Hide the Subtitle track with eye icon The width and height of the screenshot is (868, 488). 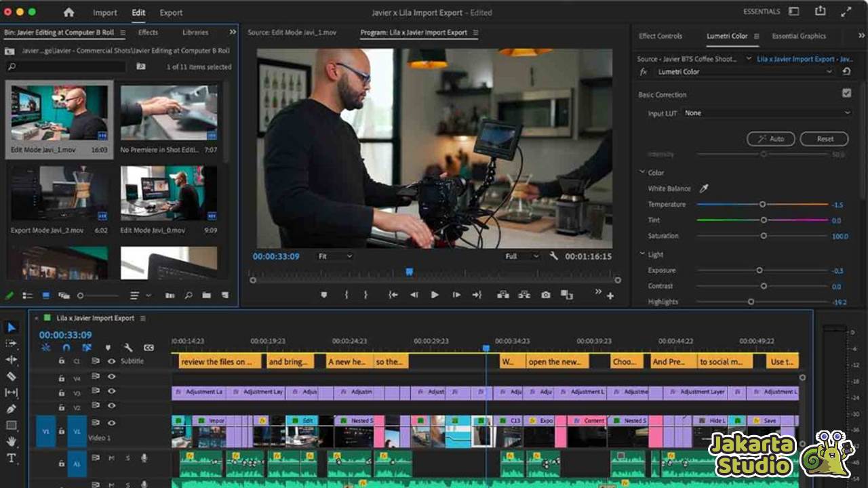point(111,361)
